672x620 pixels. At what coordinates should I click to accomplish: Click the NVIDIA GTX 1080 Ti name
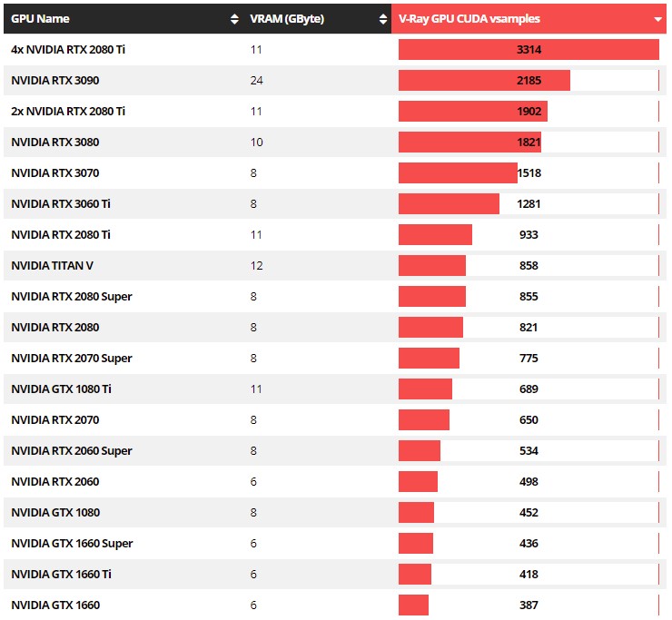tap(61, 389)
